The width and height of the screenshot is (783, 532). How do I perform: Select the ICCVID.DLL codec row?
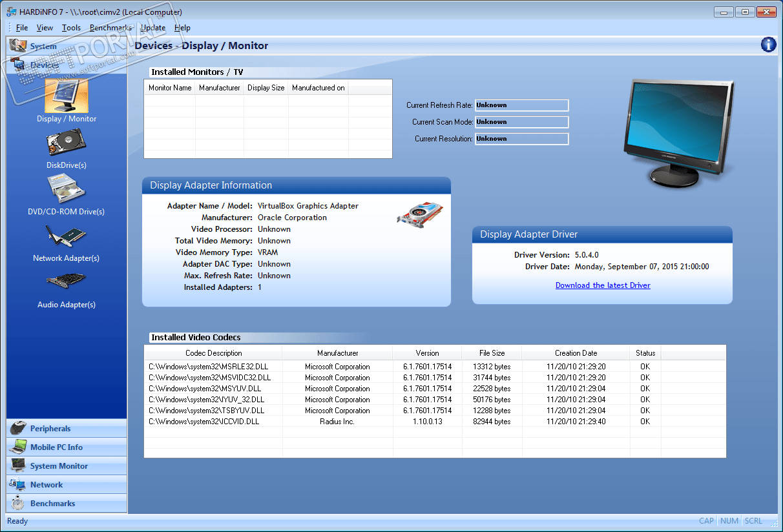point(435,422)
